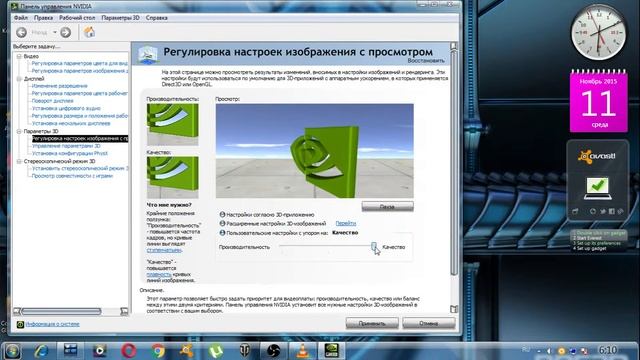Click the refresh icon in avast gadget
Viewport: 640px width, 360px height.
click(x=593, y=211)
